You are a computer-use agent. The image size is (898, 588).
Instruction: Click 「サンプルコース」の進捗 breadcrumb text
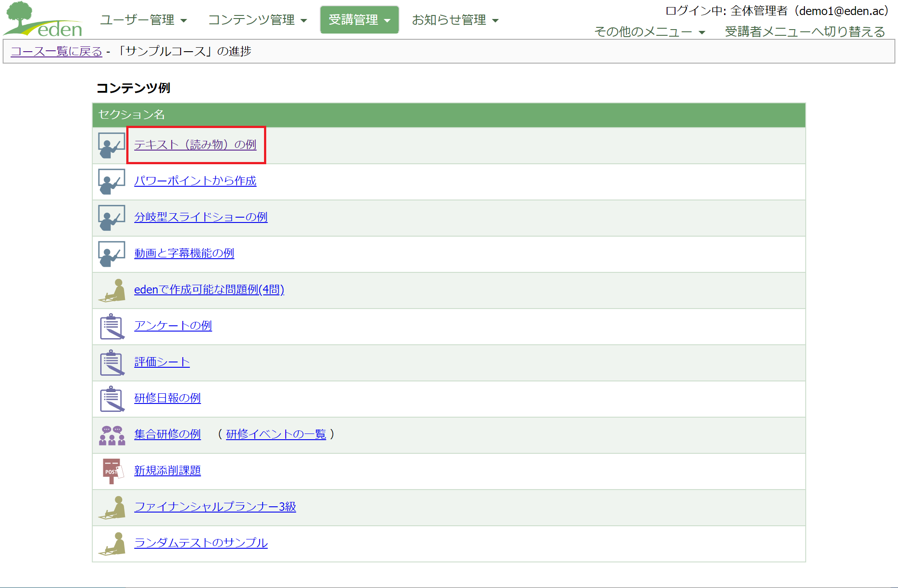[184, 51]
